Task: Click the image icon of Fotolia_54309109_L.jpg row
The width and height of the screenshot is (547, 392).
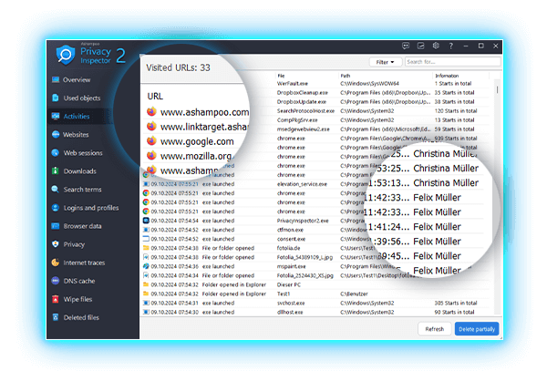Action: point(146,257)
